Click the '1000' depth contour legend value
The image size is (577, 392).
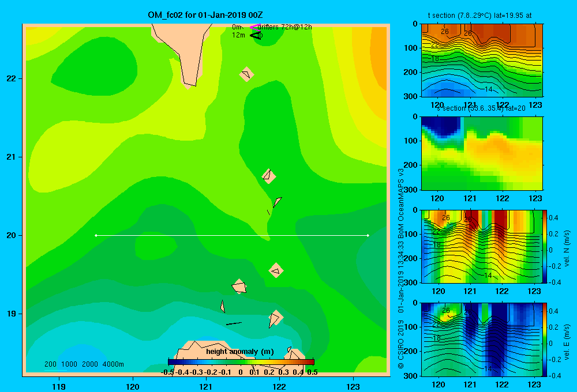coord(69,364)
